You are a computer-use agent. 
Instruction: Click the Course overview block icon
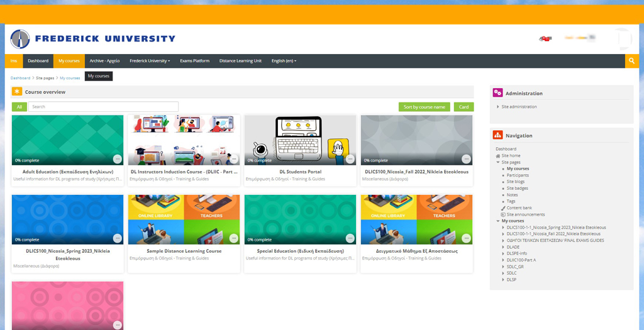pos(17,92)
